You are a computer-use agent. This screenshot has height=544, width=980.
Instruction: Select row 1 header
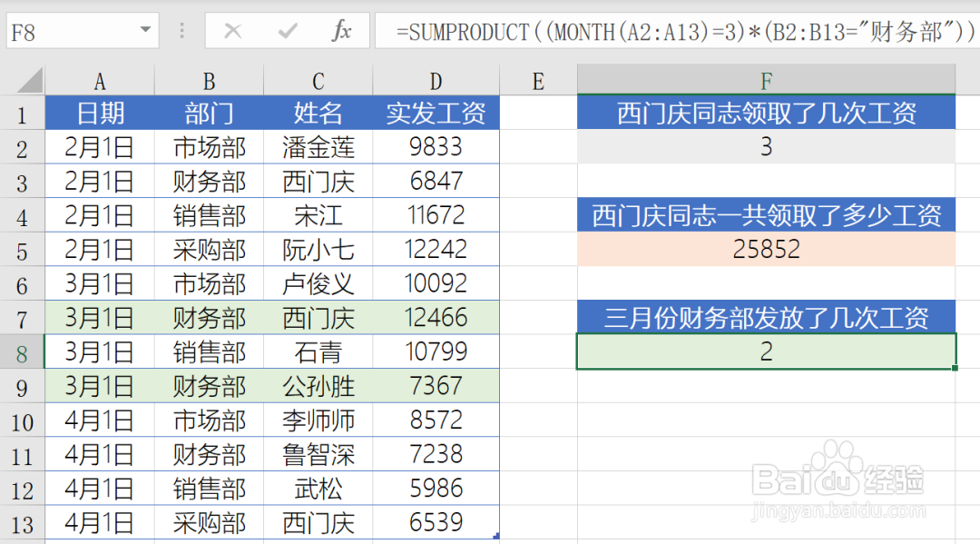(x=22, y=114)
